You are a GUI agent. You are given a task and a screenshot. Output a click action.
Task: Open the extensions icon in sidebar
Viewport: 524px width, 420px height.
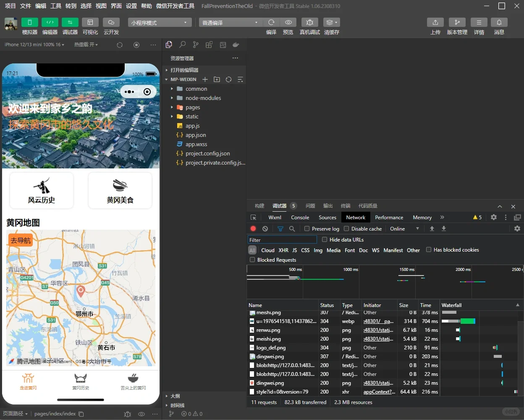[209, 45]
